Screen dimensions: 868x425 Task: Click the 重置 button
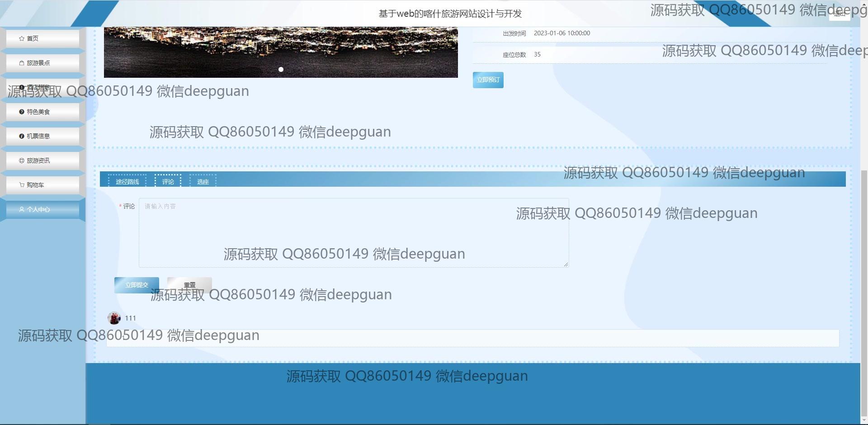[x=189, y=285]
